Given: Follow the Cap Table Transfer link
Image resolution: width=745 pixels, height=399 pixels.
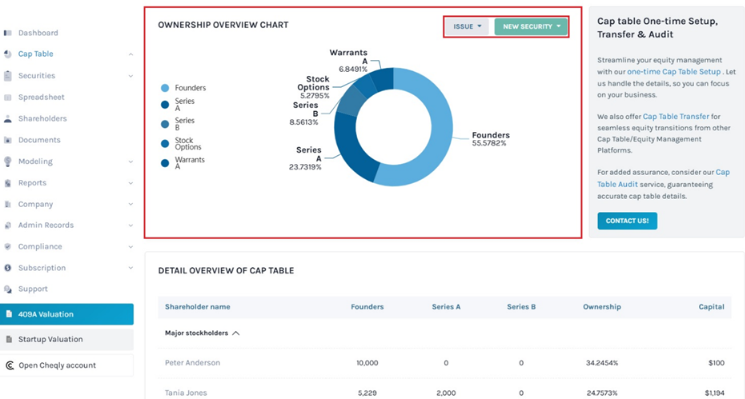Looking at the screenshot, I should (x=676, y=116).
